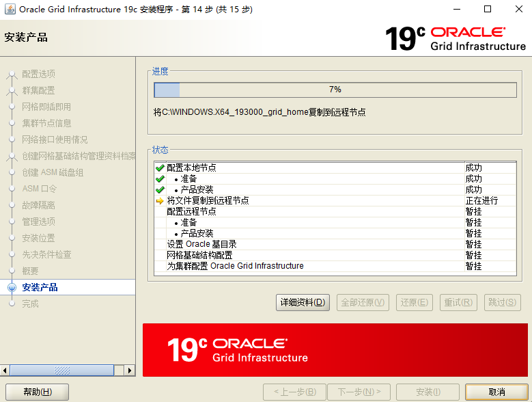Open 帮助 help button
This screenshot has width=532, height=402.
click(x=37, y=392)
